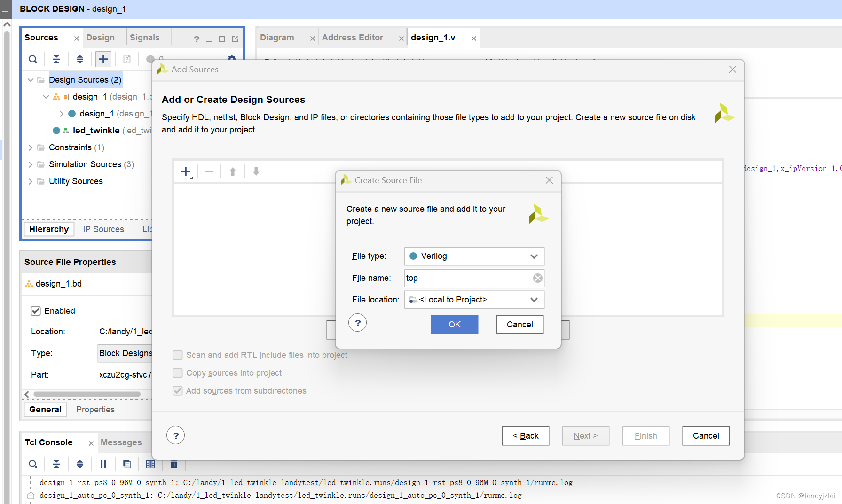Image resolution: width=842 pixels, height=504 pixels.
Task: Toggle the Enabled checkbox for design_1.bd
Action: [36, 311]
